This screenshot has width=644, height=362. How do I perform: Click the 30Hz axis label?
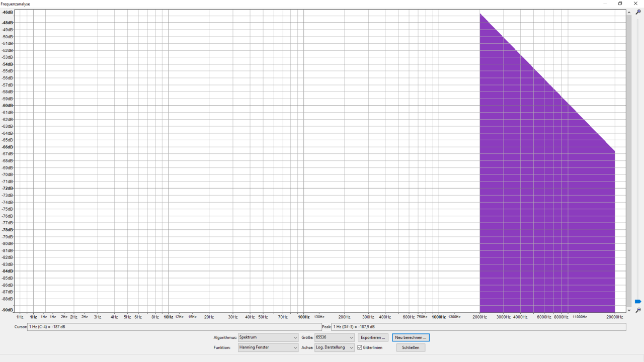pos(233,317)
